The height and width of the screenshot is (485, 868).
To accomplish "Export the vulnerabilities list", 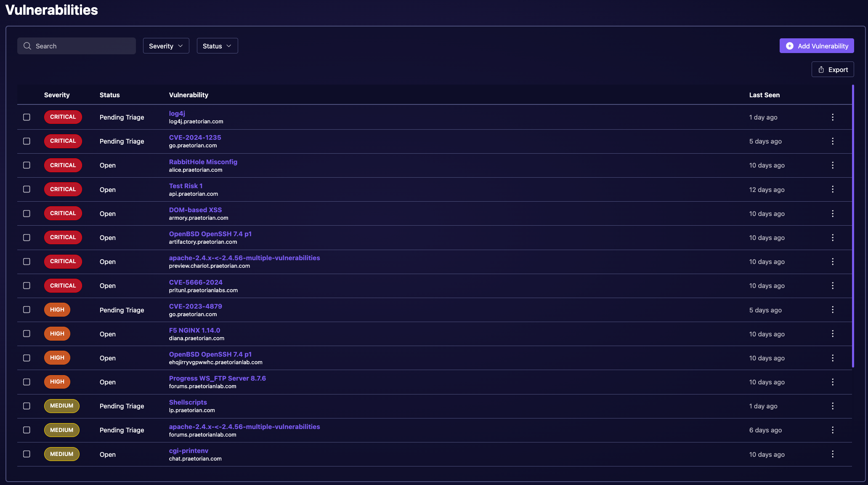I will 833,69.
